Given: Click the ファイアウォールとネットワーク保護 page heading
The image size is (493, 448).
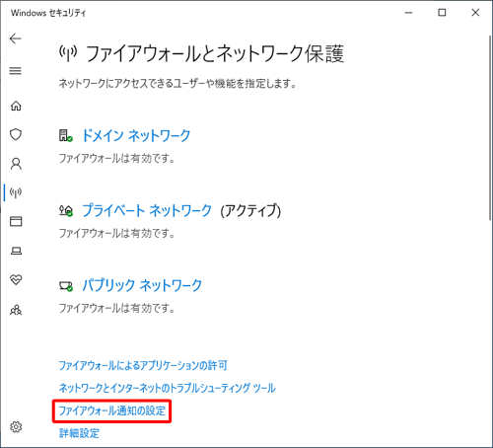Looking at the screenshot, I should pos(215,54).
